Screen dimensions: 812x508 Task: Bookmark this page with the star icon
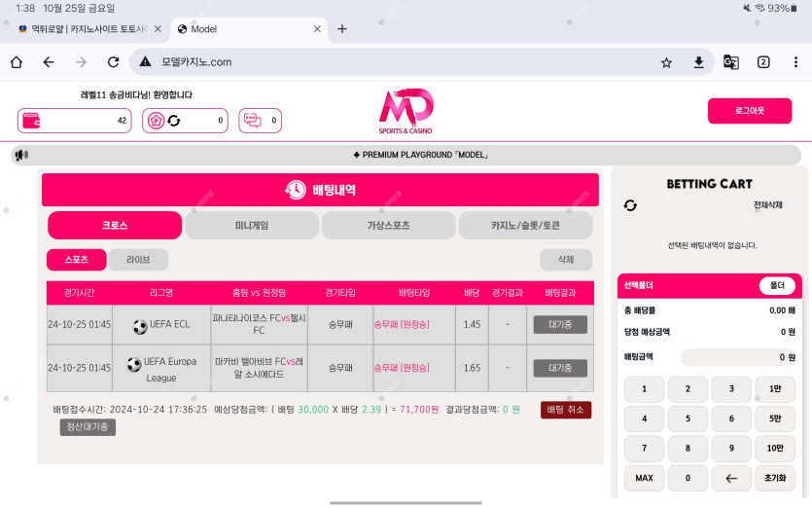tap(666, 62)
